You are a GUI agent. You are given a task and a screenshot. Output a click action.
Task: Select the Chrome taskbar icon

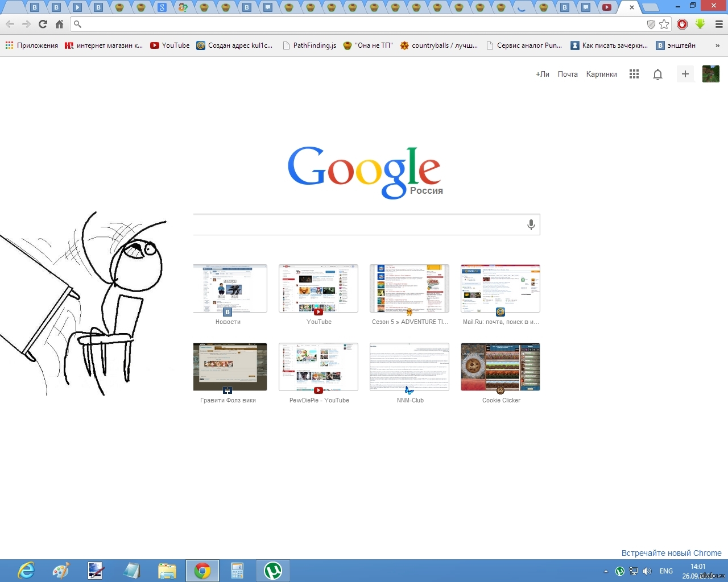[x=202, y=571]
